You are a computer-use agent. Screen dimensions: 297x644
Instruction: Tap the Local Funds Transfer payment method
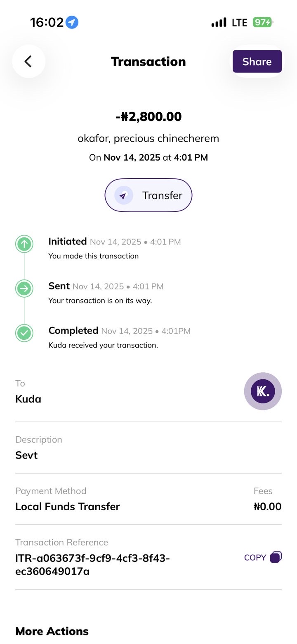67,507
